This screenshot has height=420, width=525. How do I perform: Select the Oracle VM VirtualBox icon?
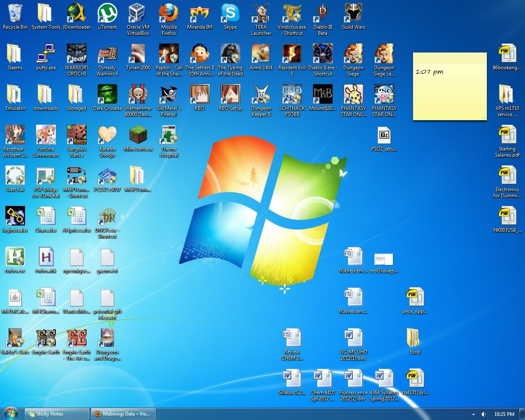pyautogui.click(x=138, y=13)
